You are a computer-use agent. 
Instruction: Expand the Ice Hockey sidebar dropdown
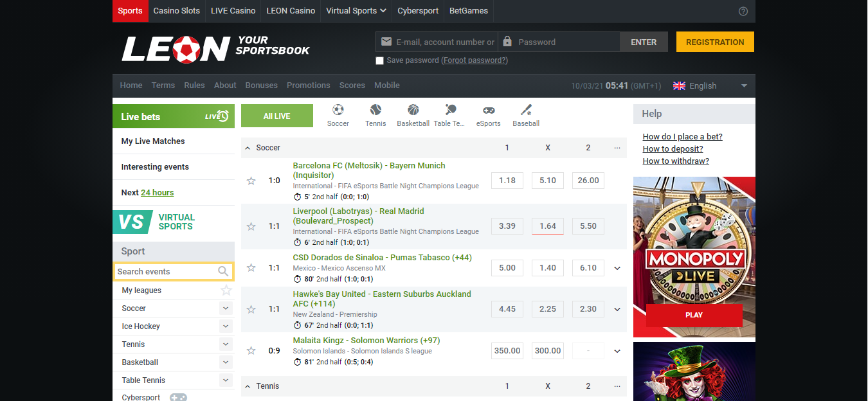tap(226, 326)
